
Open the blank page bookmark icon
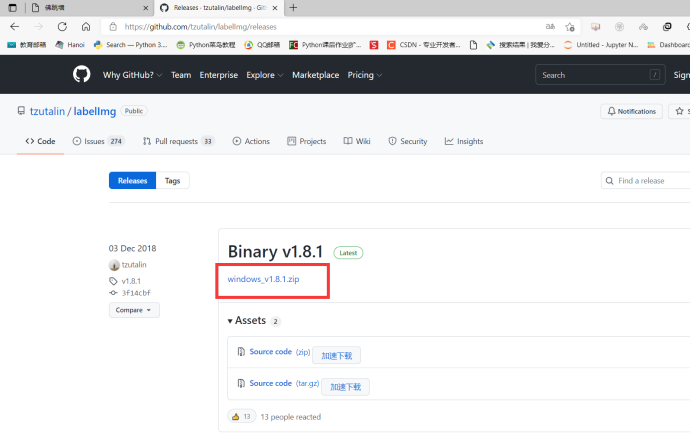click(x=473, y=45)
